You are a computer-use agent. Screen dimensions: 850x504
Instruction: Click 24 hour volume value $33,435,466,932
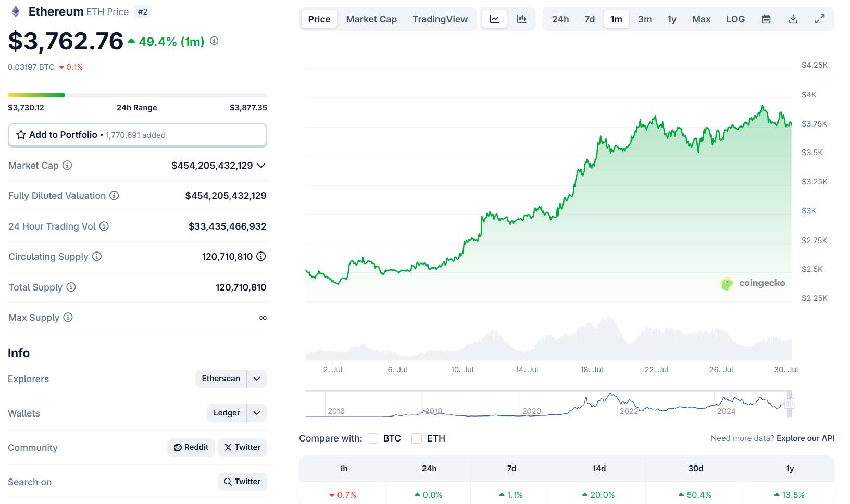tap(228, 226)
